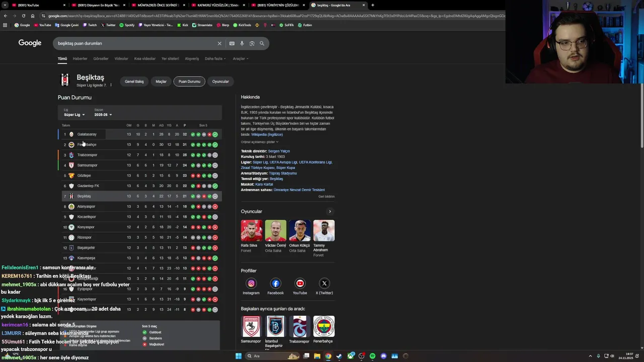Screen dimensions: 644x362
Task: Expand 'Orijinal açıklamayı göster' text
Action: tap(259, 142)
